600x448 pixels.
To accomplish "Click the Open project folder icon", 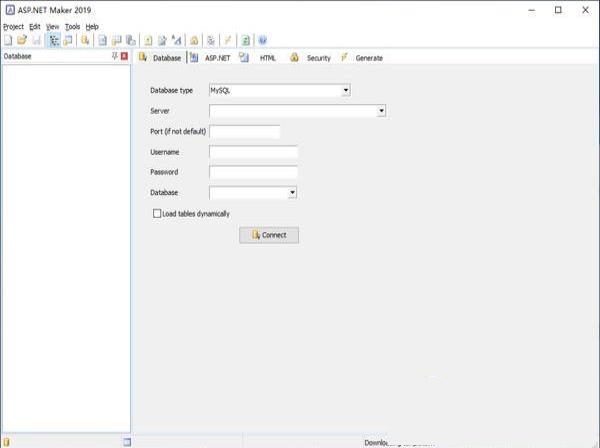I will 22,40.
